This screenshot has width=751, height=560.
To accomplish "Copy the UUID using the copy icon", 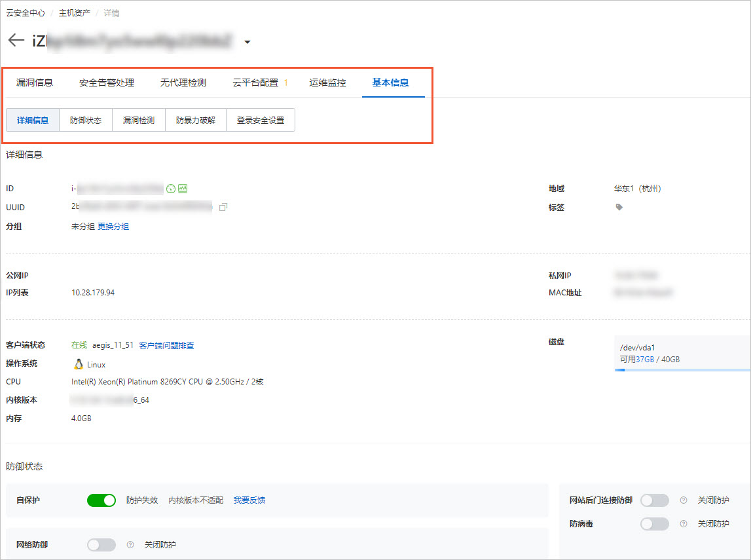I will tap(222, 207).
